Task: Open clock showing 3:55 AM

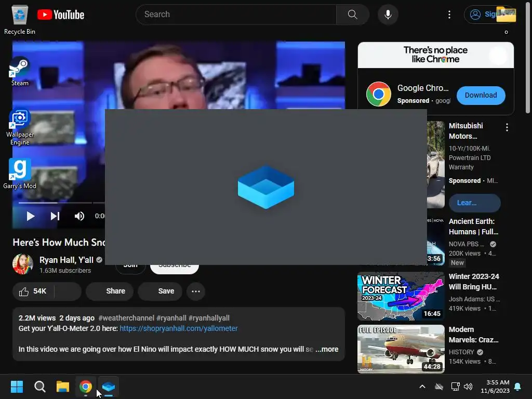Action: pos(495,387)
